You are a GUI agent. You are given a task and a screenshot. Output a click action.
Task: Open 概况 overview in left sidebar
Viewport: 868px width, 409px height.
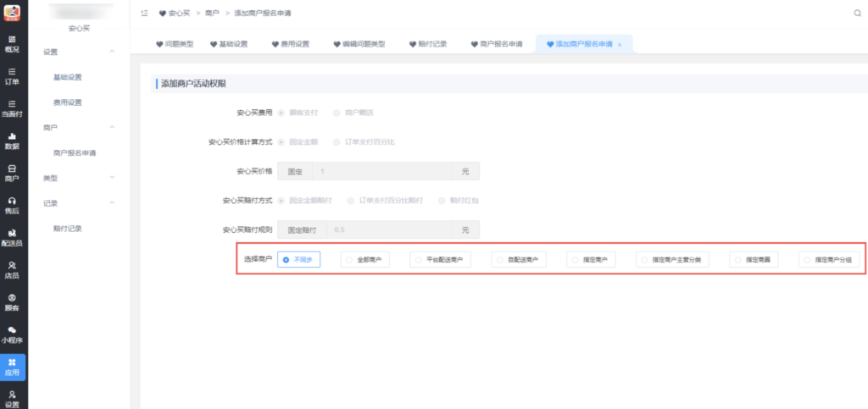12,44
